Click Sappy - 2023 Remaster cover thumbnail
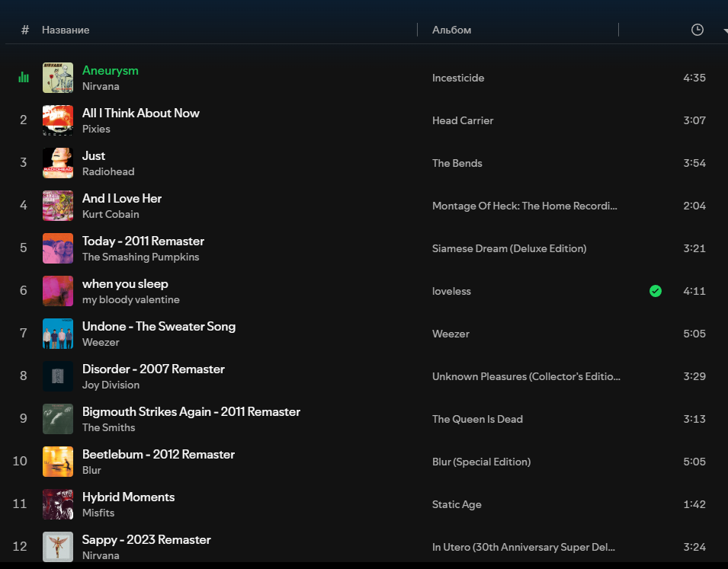 58,547
